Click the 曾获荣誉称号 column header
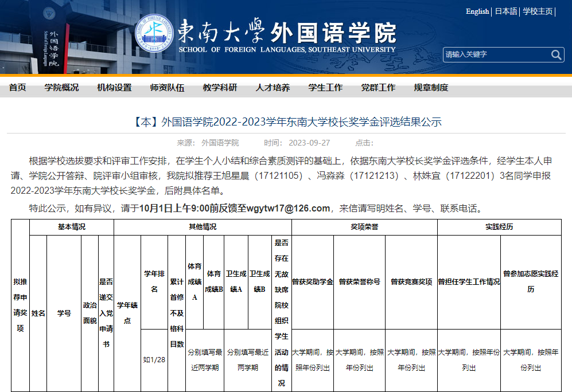This screenshot has width=572, height=392. point(359,282)
